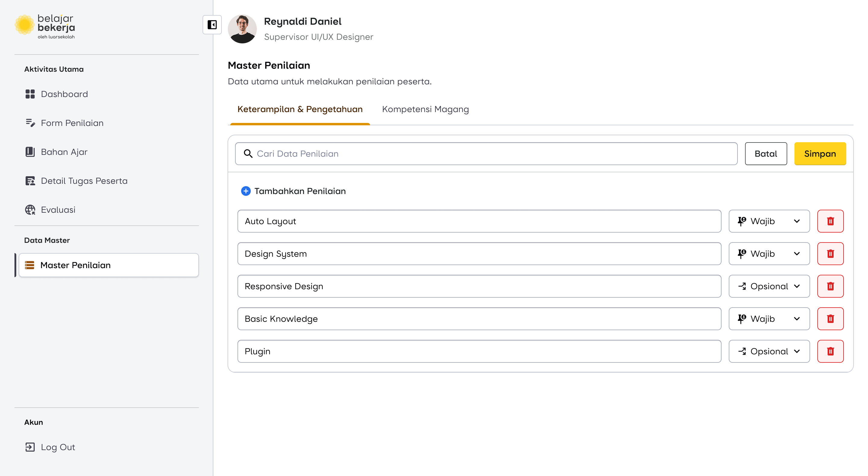868x476 pixels.
Task: Click Reynaldi Daniel's profile avatar
Action: [x=242, y=29]
